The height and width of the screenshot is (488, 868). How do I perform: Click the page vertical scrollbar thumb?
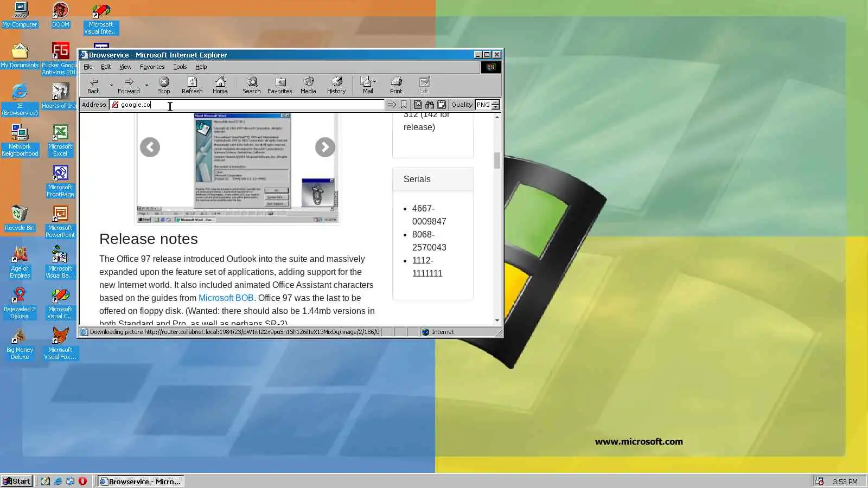[x=497, y=160]
